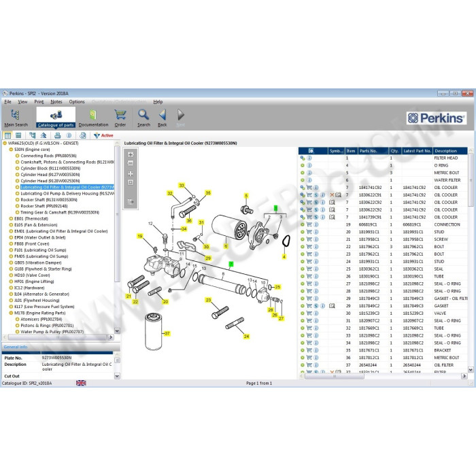The width and height of the screenshot is (476, 476).
Task: Open the Help menu
Action: pyautogui.click(x=158, y=102)
